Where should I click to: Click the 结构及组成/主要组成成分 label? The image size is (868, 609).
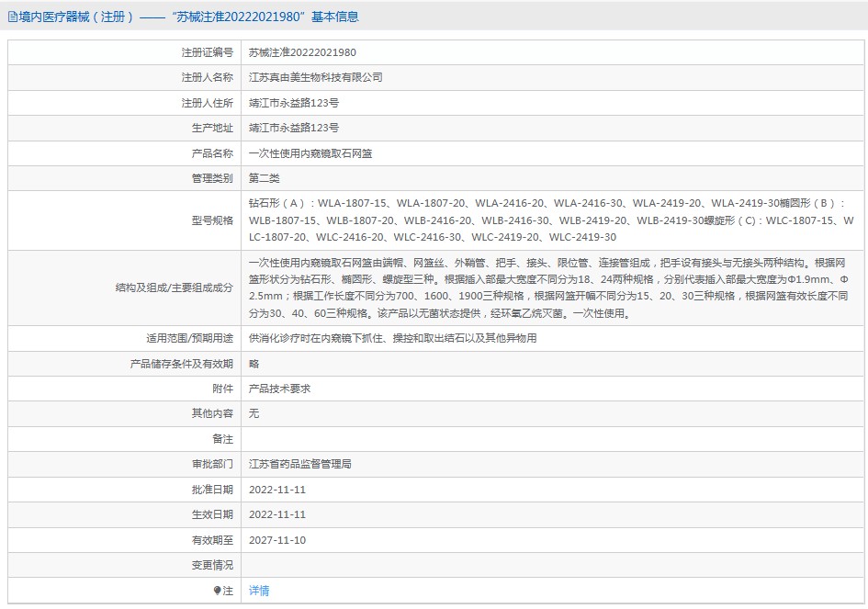[x=175, y=288]
